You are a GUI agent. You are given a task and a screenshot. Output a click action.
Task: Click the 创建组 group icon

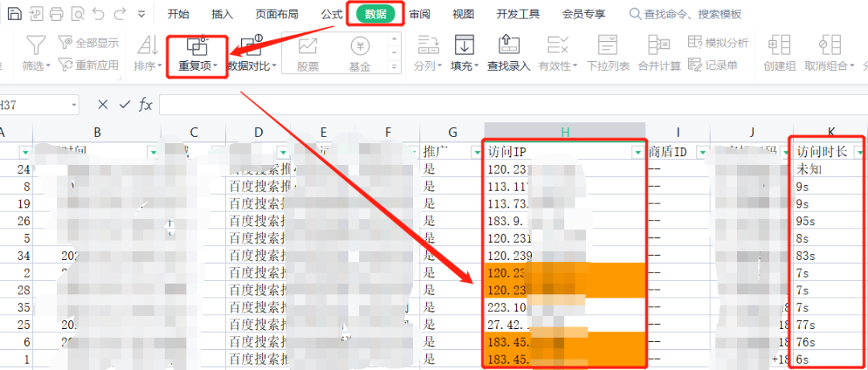pos(780,45)
